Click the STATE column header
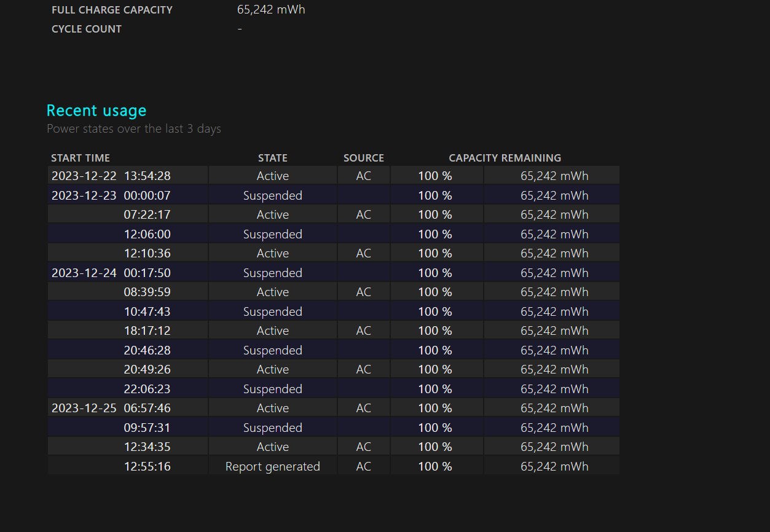Image resolution: width=770 pixels, height=532 pixels. click(272, 158)
